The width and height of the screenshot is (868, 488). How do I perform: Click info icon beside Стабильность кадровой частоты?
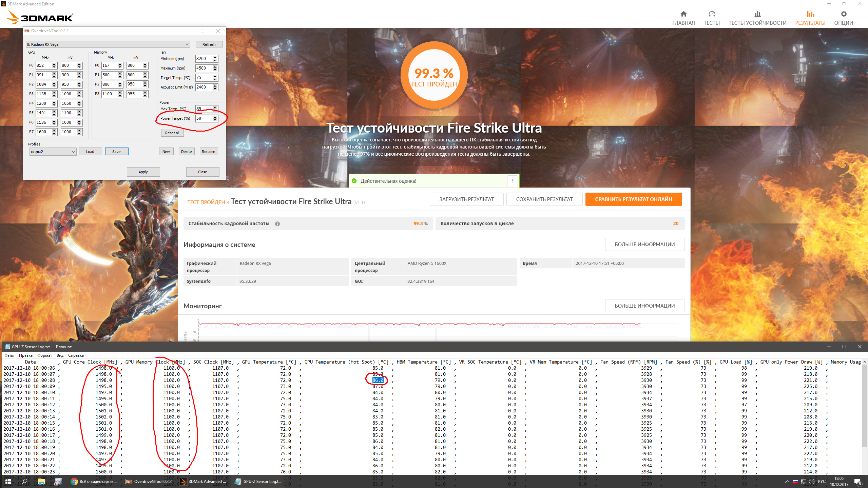[277, 224]
